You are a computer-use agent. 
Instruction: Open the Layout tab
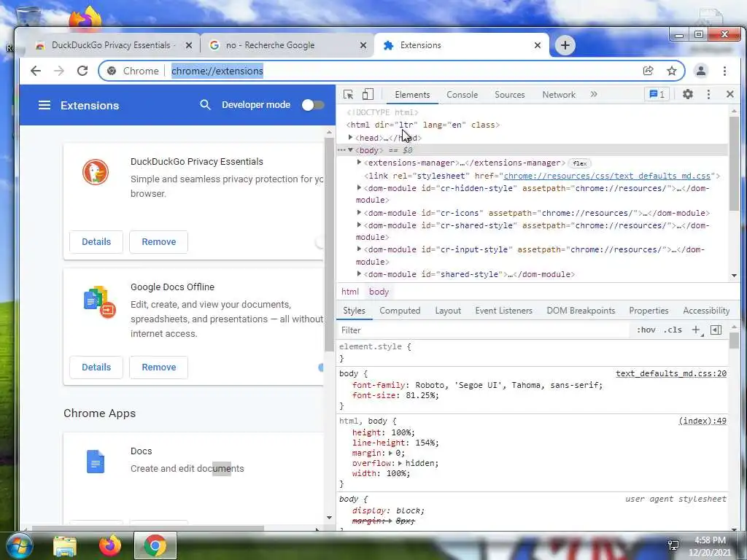pos(448,311)
